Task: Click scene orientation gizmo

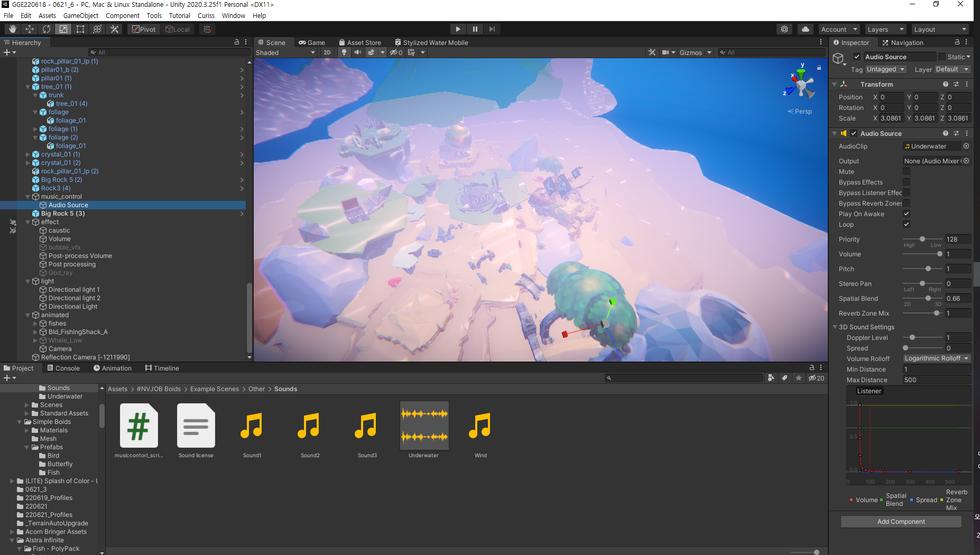Action: coord(802,85)
